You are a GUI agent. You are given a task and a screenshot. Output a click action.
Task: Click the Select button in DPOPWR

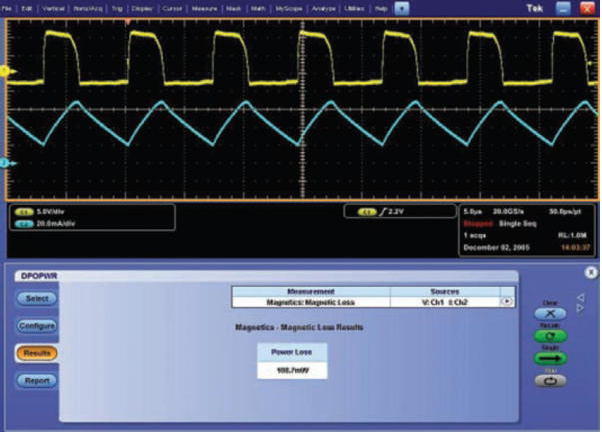(35, 298)
